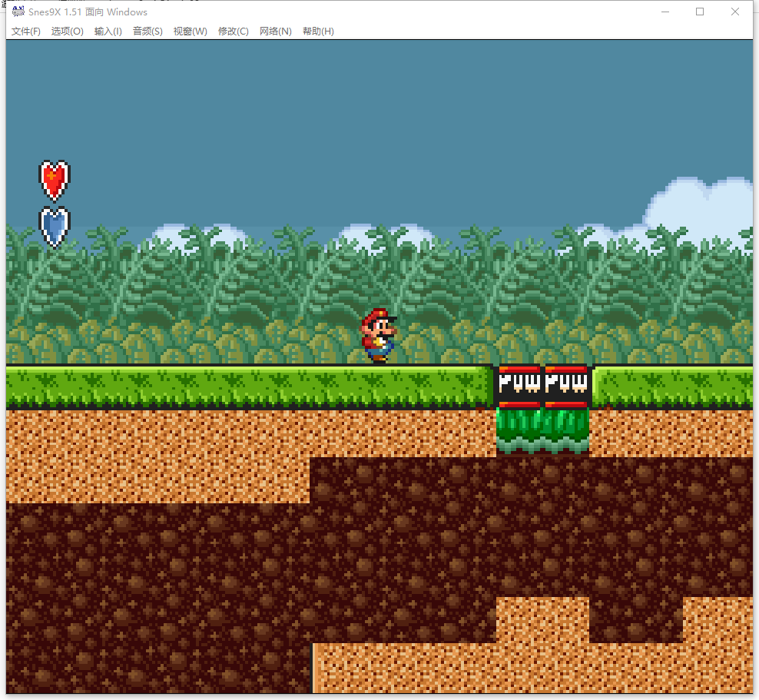The image size is (759, 700).
Task: Open the 视窗(W) window menu
Action: click(191, 32)
